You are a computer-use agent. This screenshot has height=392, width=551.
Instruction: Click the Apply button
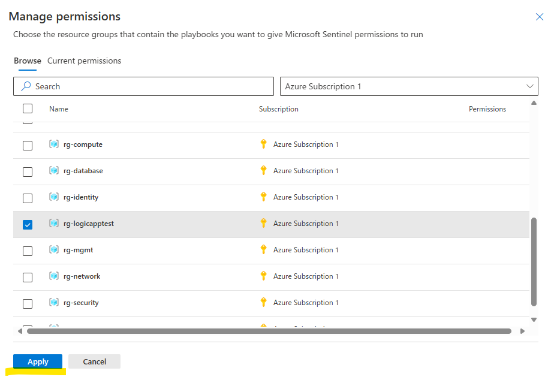(38, 361)
